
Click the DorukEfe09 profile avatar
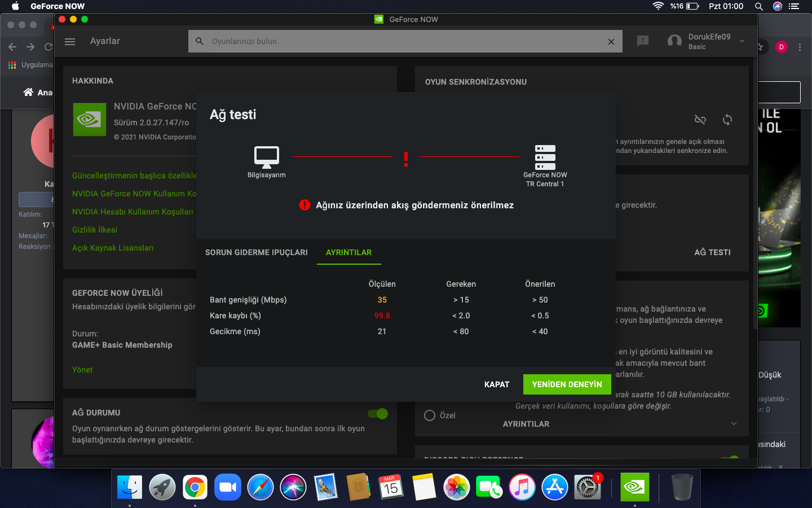tap(674, 41)
